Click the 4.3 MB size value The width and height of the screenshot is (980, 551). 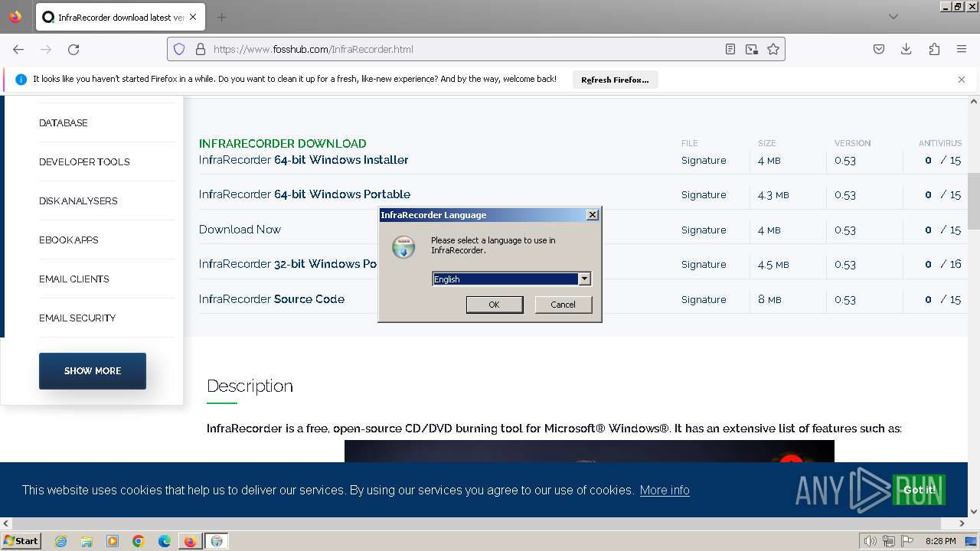tap(773, 195)
